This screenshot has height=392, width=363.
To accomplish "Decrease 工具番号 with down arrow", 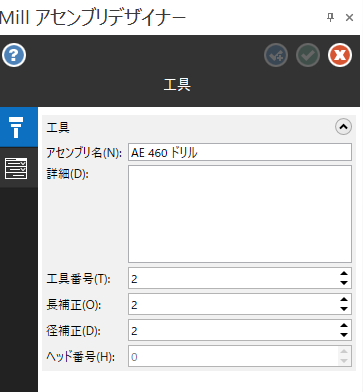I will 344,283.
